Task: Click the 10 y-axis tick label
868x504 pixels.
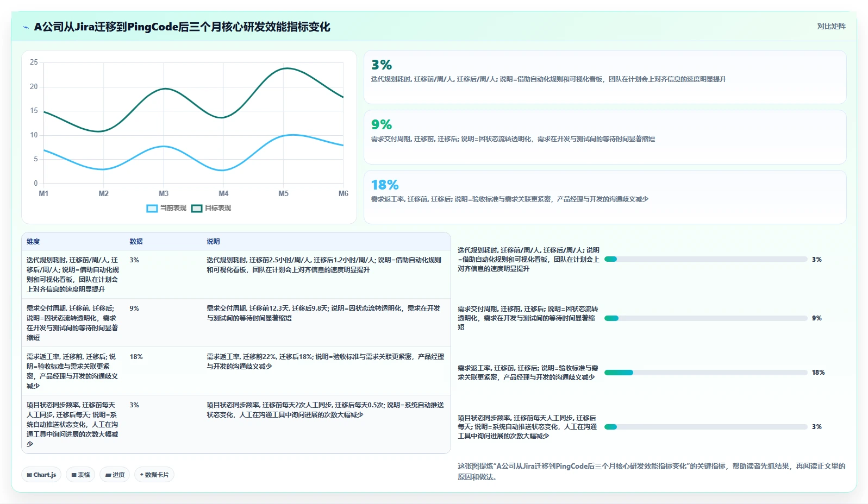Action: point(34,135)
